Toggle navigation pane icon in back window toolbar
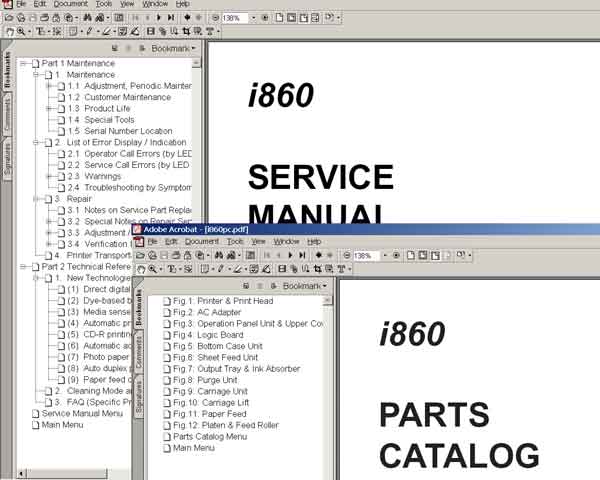Viewport: 600px width, 480px height. [x=119, y=18]
